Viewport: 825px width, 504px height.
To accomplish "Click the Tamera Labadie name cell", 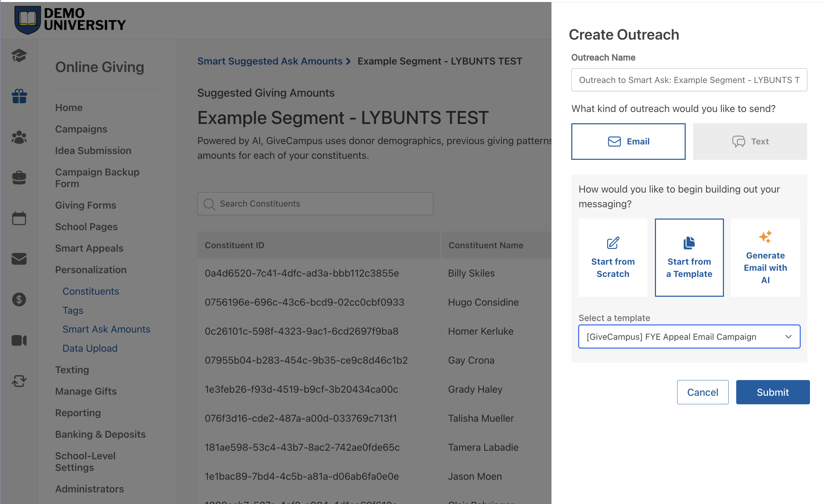I will tap(483, 447).
